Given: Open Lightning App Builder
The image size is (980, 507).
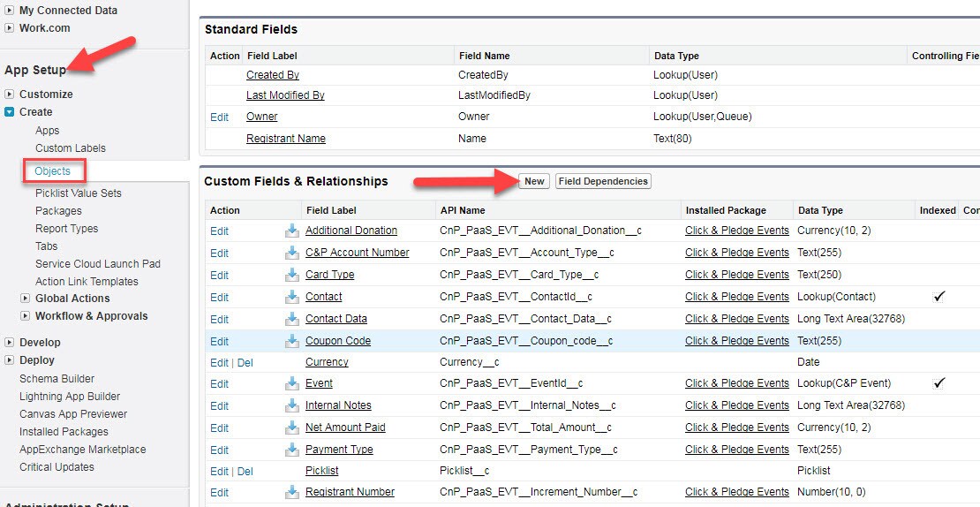Looking at the screenshot, I should 70,397.
